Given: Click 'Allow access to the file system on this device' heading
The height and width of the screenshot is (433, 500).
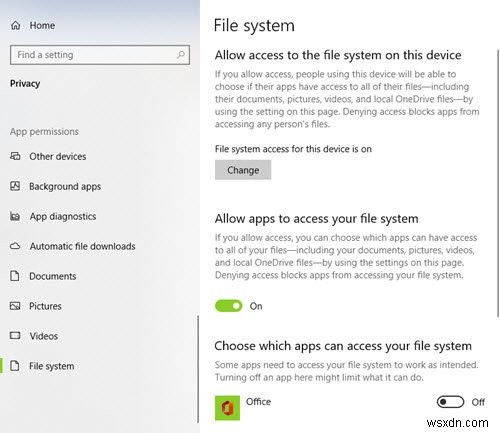Looking at the screenshot, I should (x=338, y=55).
